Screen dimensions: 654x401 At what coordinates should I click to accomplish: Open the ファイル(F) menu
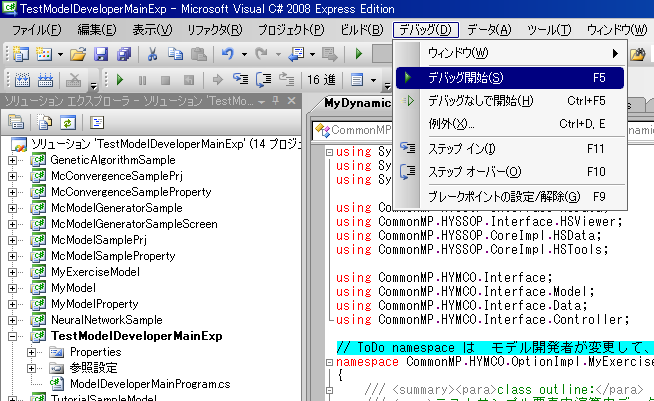point(36,30)
